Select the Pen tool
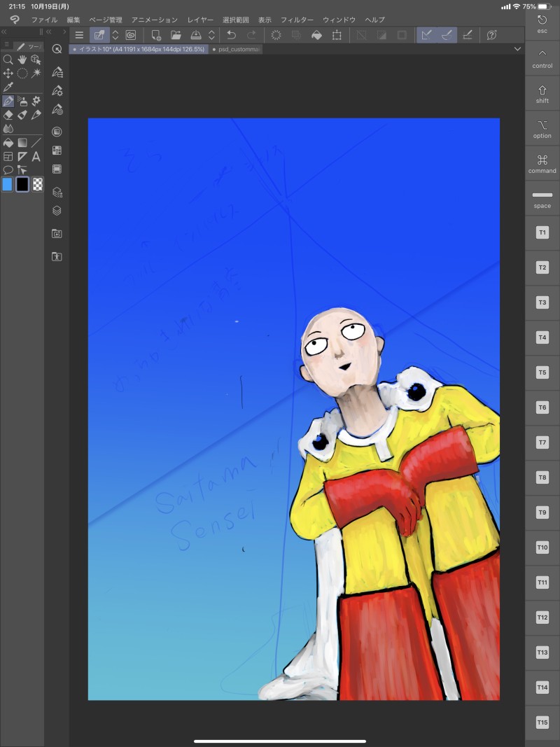 [x=8, y=101]
